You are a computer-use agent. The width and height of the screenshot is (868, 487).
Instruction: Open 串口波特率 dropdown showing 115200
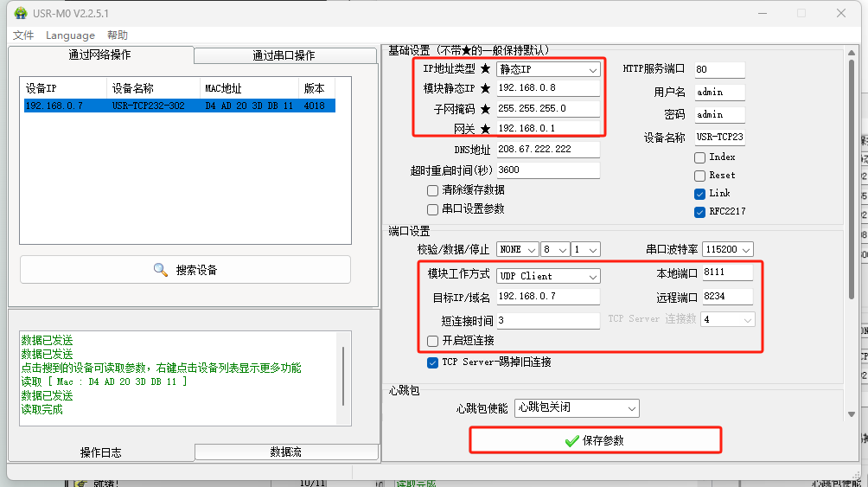(x=727, y=250)
